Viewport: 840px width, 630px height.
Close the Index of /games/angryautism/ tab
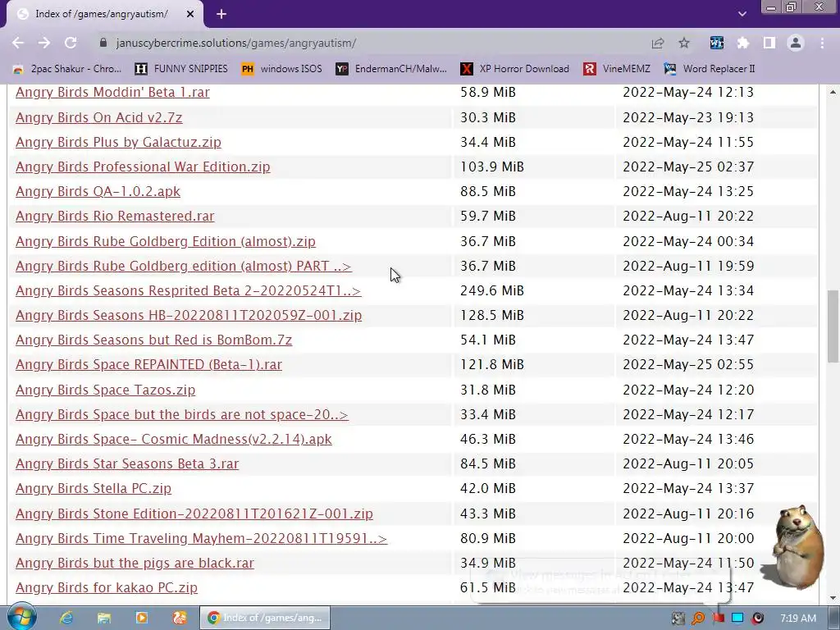coord(190,15)
